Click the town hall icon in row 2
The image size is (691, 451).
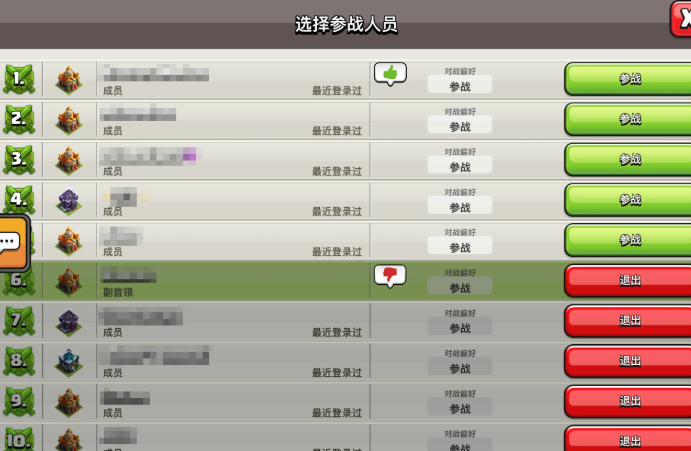tap(69, 120)
